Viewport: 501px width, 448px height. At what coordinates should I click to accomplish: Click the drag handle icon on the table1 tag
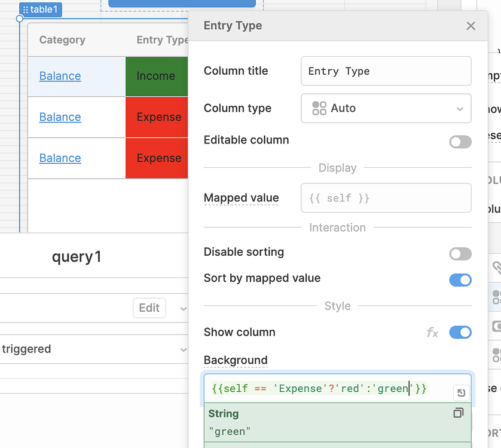(26, 10)
